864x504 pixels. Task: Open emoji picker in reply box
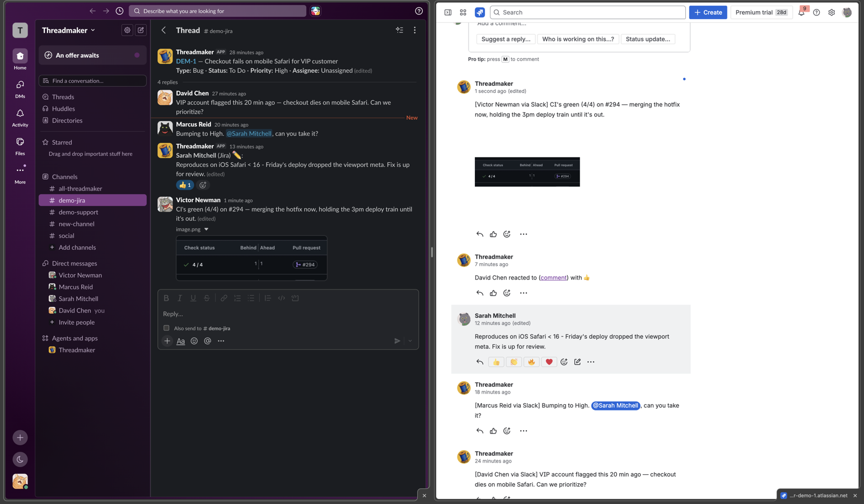pos(194,340)
